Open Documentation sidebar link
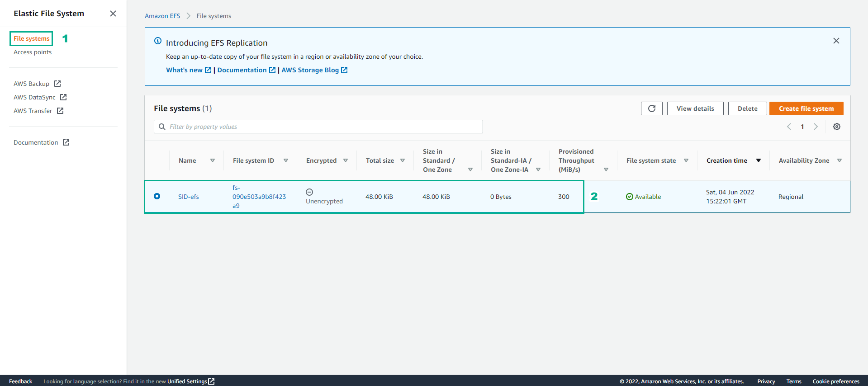This screenshot has height=386, width=868. pos(36,142)
